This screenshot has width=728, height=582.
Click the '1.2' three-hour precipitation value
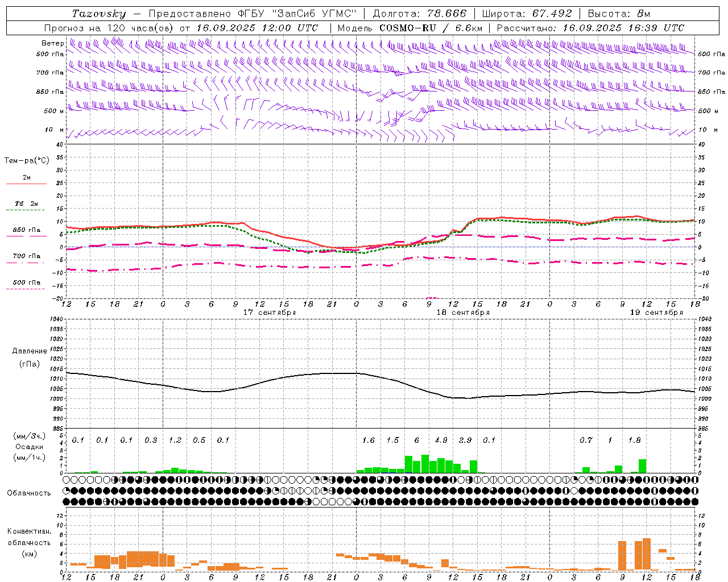[x=175, y=440]
